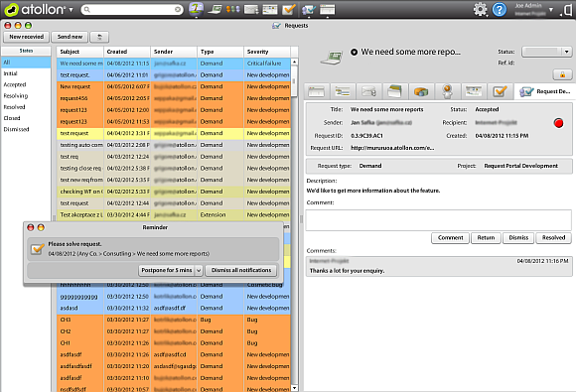Open the folder documents tab icon
This screenshot has width=576, height=392.
394,91
